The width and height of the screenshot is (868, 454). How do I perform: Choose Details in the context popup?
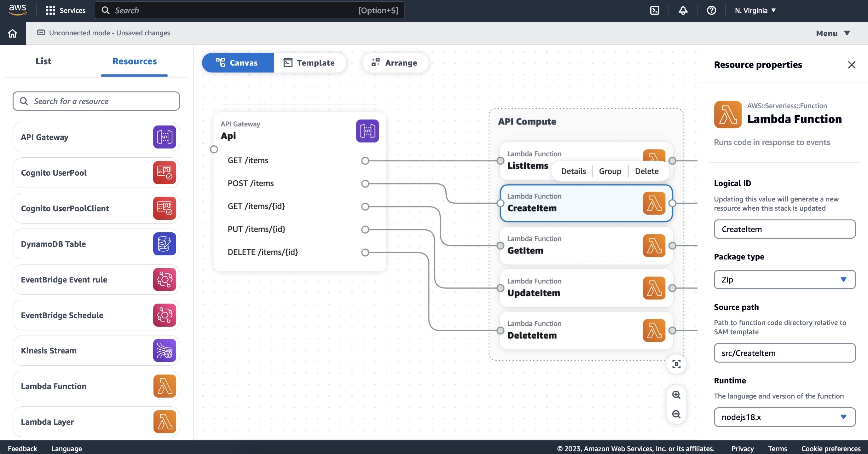[574, 171]
